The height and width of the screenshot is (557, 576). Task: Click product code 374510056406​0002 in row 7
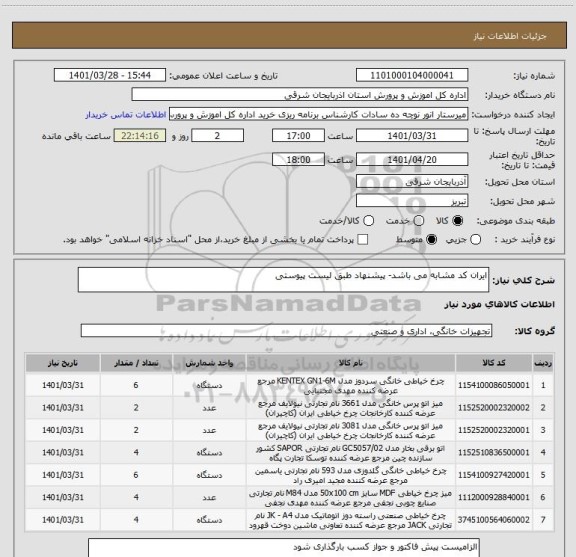click(494, 520)
